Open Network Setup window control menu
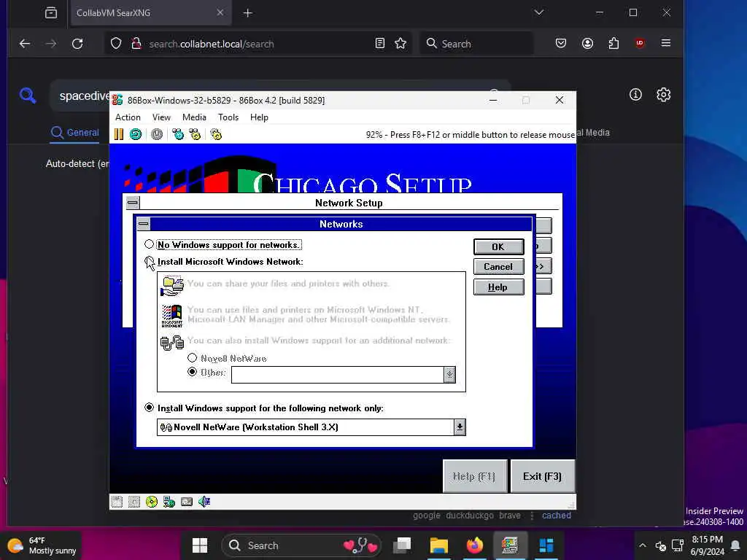 point(133,203)
